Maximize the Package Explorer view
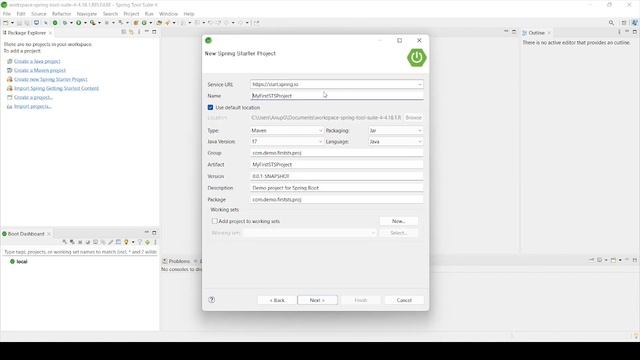The image size is (640, 360). [x=154, y=32]
